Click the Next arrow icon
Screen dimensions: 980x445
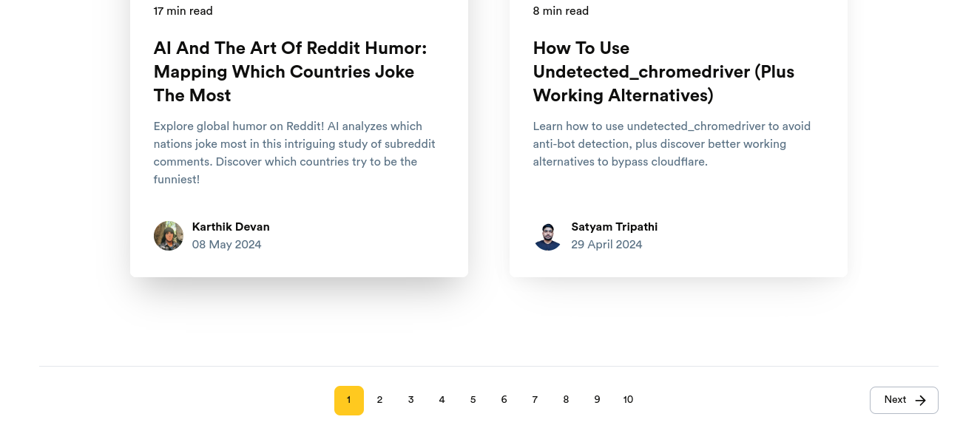(921, 400)
